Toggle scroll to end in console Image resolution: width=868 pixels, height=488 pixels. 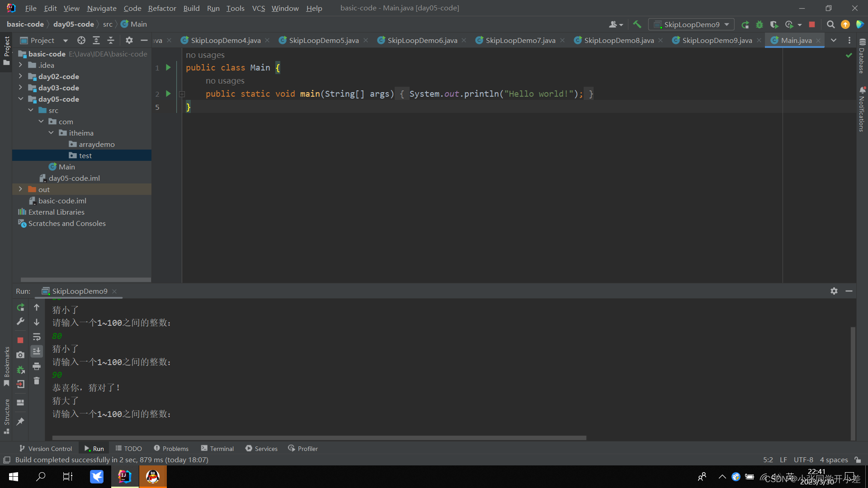coord(37,351)
